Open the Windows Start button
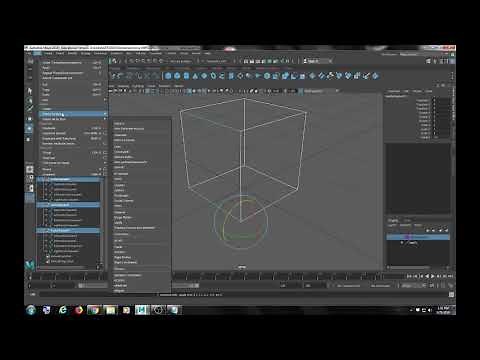Image resolution: width=480 pixels, height=360 pixels. pyautogui.click(x=31, y=310)
